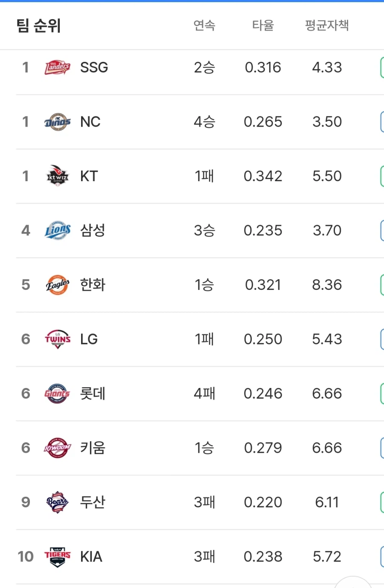Click the NC Dinos team logo
The width and height of the screenshot is (384, 588).
[58, 122]
